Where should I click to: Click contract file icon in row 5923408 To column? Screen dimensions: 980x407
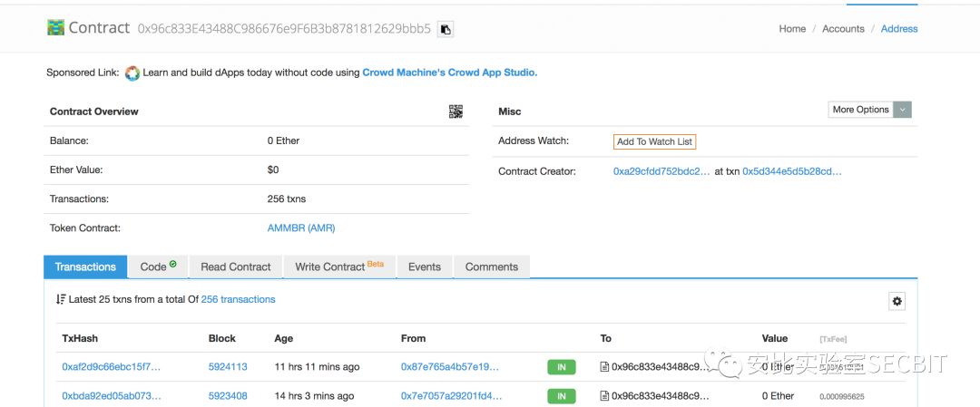coord(604,396)
